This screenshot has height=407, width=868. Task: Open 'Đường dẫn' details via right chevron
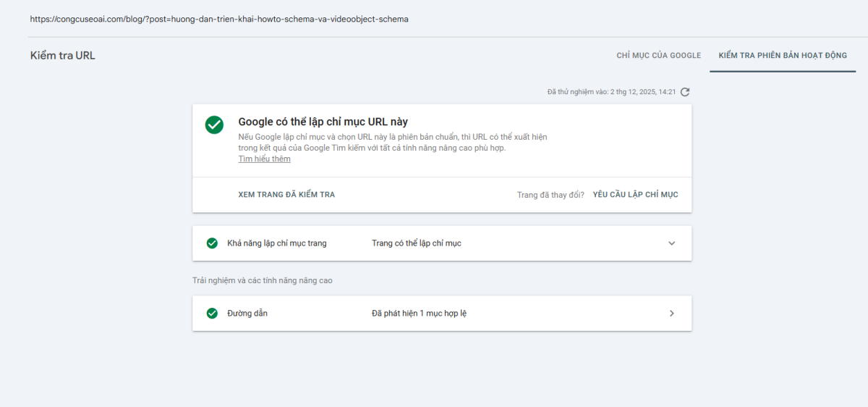[671, 314]
